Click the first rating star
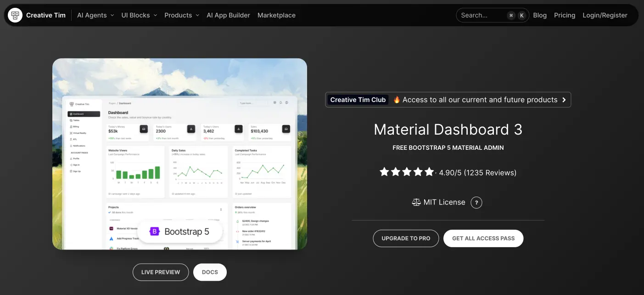The width and height of the screenshot is (644, 295). click(384, 172)
